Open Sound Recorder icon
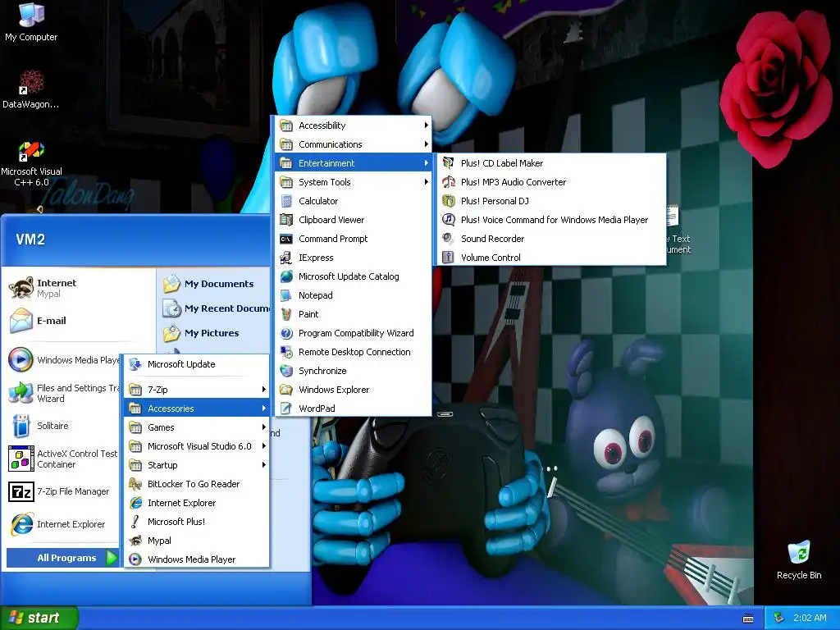The width and height of the screenshot is (840, 630). pyautogui.click(x=449, y=239)
